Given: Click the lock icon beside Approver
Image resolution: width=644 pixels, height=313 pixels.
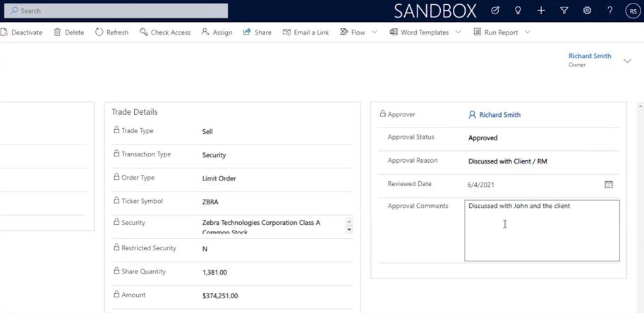Looking at the screenshot, I should [x=382, y=113].
